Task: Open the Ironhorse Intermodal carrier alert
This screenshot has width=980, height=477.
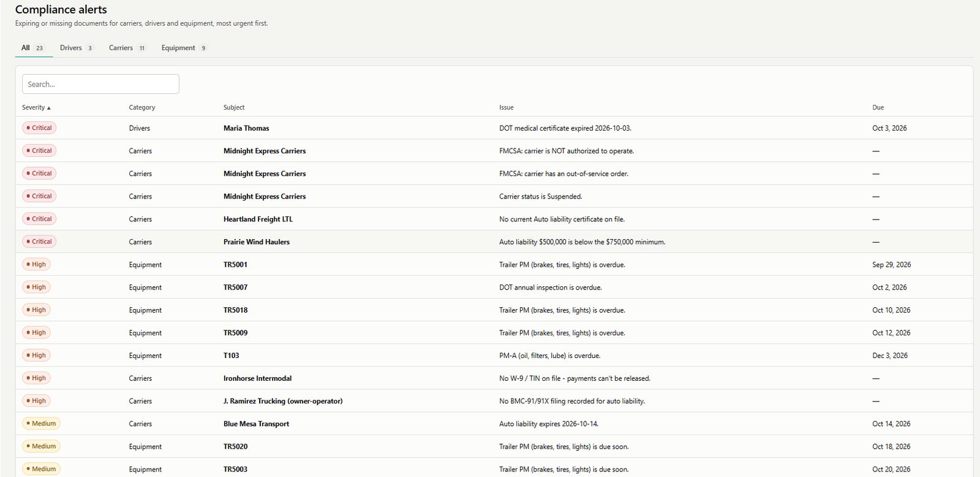Action: point(494,378)
